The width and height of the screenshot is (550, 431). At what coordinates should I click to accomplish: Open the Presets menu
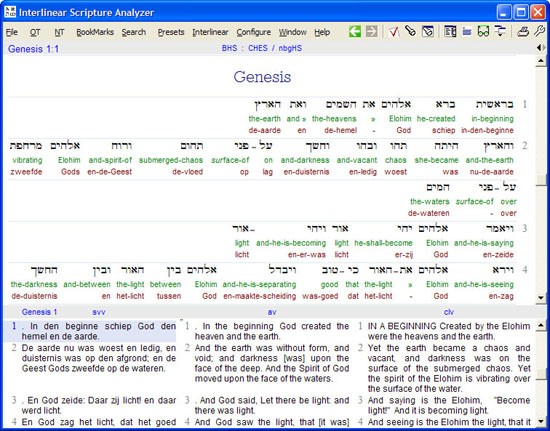point(171,32)
